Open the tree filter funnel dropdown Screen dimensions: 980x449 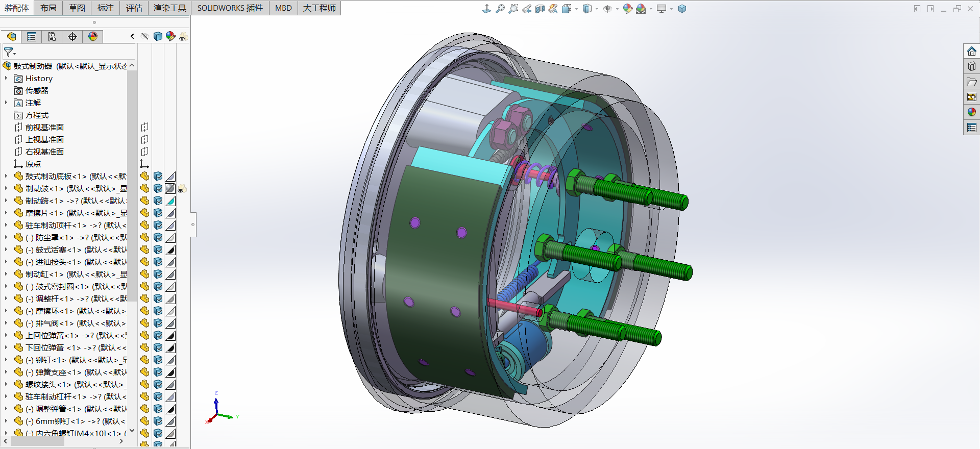(x=10, y=52)
